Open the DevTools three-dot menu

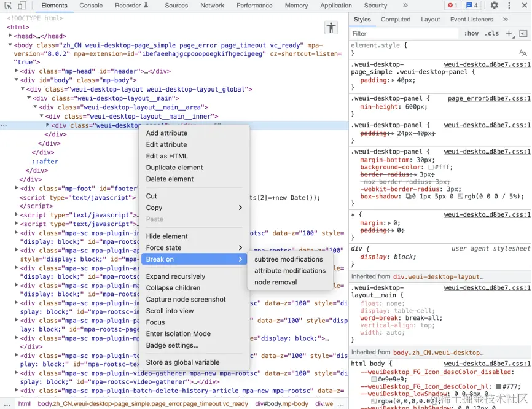(x=509, y=6)
